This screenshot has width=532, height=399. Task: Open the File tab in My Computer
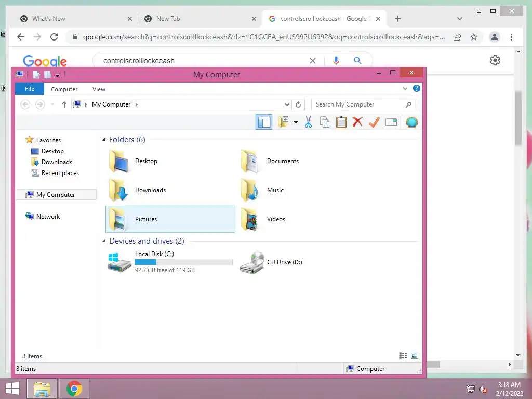pyautogui.click(x=30, y=89)
